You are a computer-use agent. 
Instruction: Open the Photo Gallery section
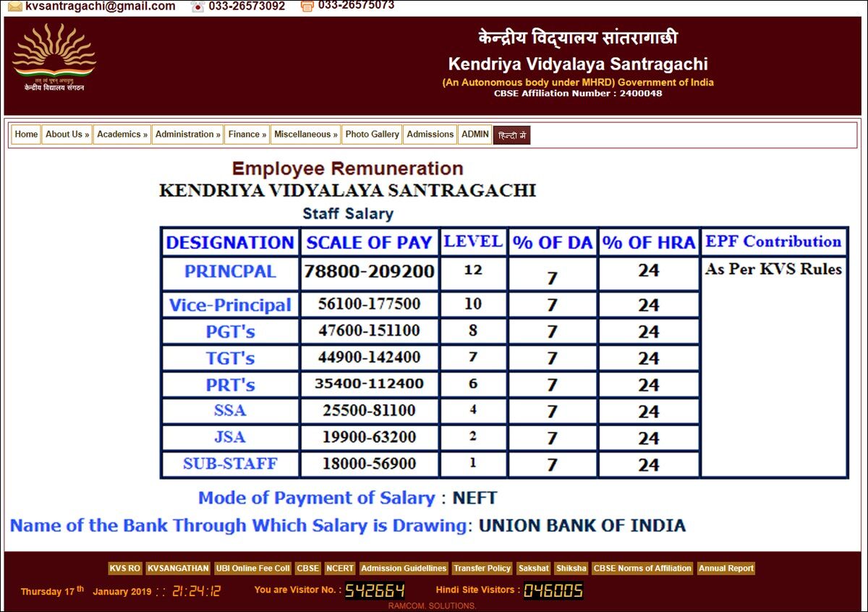point(371,135)
